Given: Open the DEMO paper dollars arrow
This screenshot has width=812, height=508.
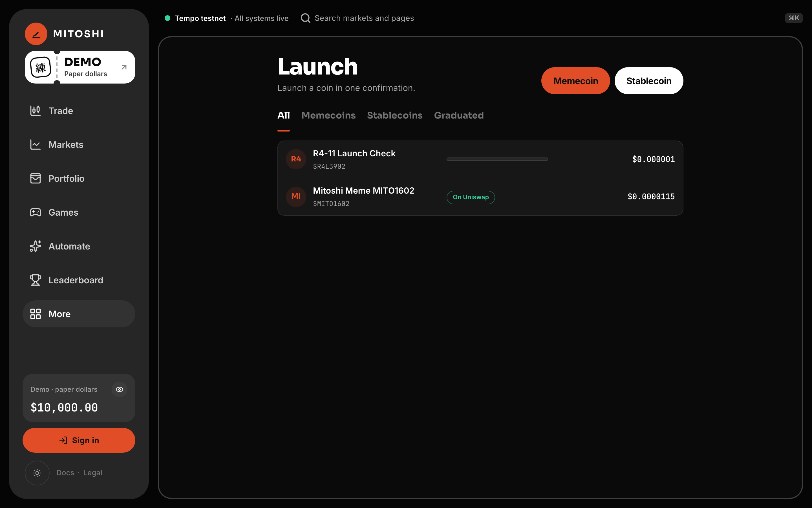Looking at the screenshot, I should [124, 67].
